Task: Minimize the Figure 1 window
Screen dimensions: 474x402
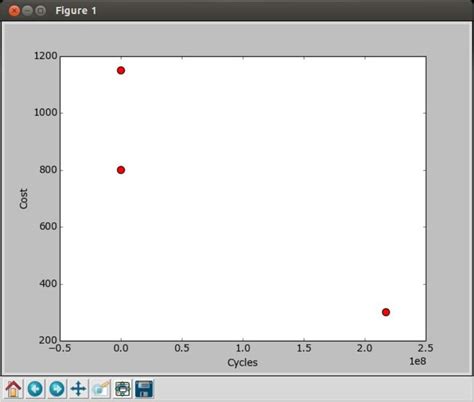Action: (x=27, y=11)
